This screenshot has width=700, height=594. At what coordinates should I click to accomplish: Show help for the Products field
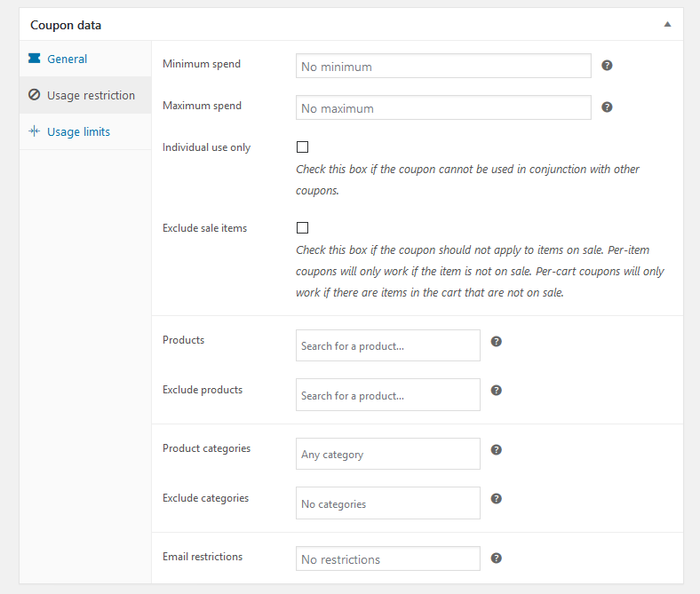click(496, 342)
